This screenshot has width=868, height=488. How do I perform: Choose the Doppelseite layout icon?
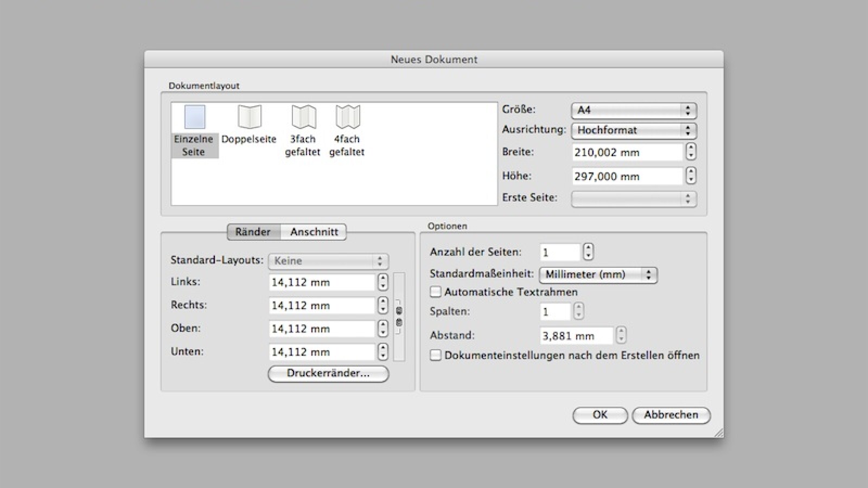pyautogui.click(x=249, y=117)
